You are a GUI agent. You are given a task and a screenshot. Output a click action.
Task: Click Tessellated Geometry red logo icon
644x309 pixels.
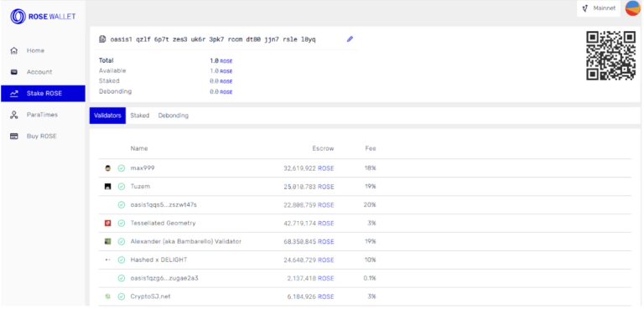(108, 224)
